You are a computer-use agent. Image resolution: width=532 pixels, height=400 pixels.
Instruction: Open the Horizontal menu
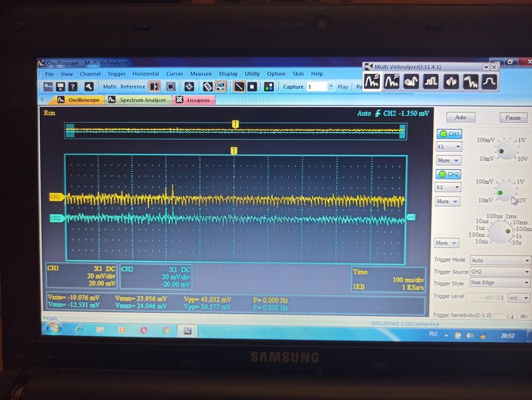click(x=146, y=74)
